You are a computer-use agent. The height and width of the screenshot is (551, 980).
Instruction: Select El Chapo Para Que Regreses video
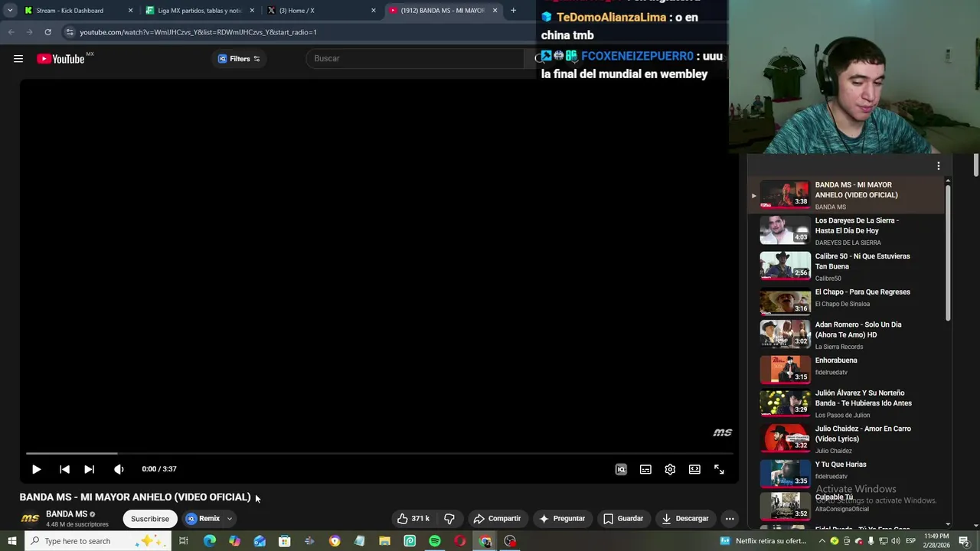pyautogui.click(x=845, y=300)
